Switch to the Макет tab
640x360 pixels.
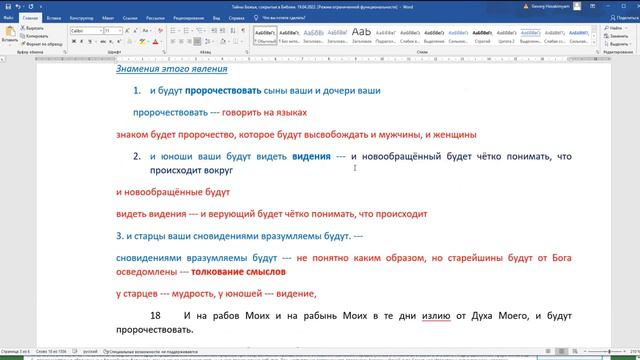[108, 18]
